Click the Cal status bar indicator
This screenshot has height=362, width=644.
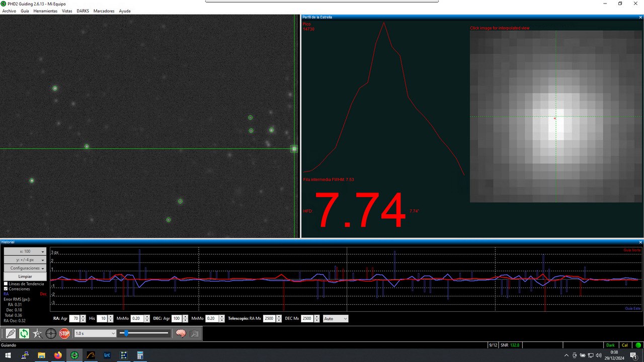click(625, 345)
